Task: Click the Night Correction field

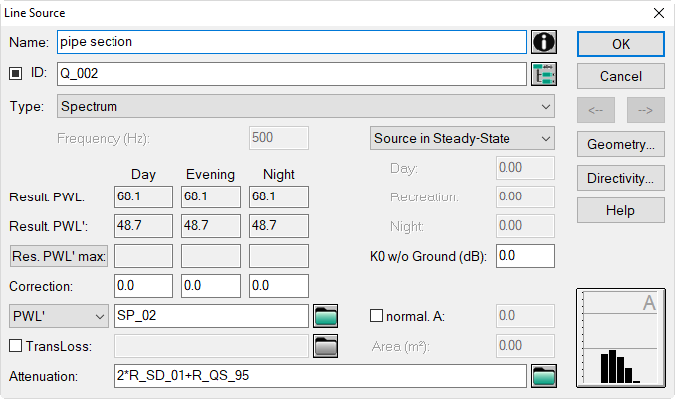Action: tap(279, 286)
